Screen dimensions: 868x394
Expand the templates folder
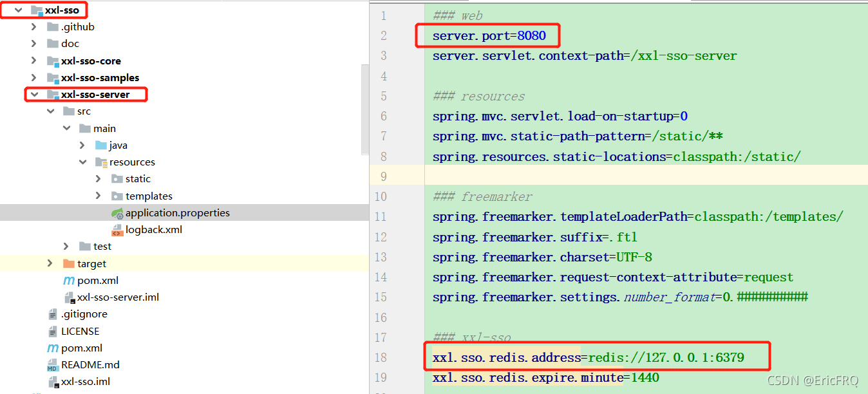coord(99,196)
